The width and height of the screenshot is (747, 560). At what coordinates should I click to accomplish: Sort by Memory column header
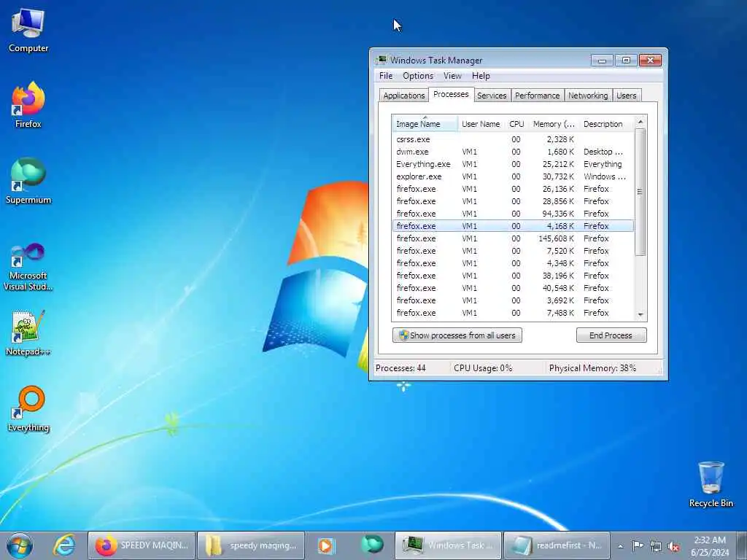[554, 124]
